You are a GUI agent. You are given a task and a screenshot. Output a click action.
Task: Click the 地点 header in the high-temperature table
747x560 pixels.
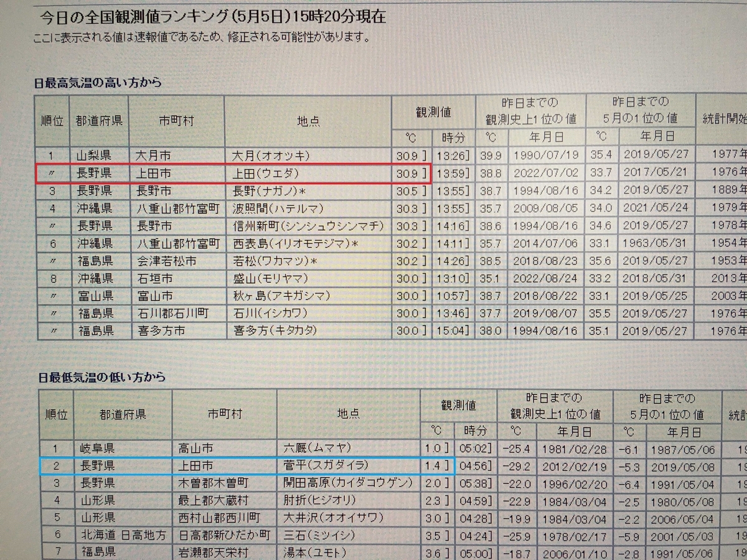[x=308, y=121]
